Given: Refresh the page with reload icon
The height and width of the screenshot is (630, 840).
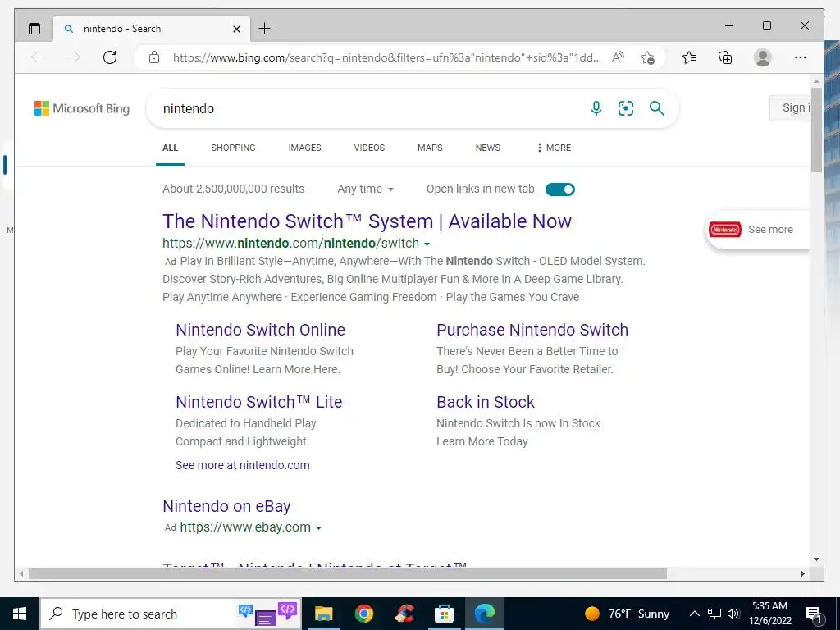Looking at the screenshot, I should pos(110,57).
